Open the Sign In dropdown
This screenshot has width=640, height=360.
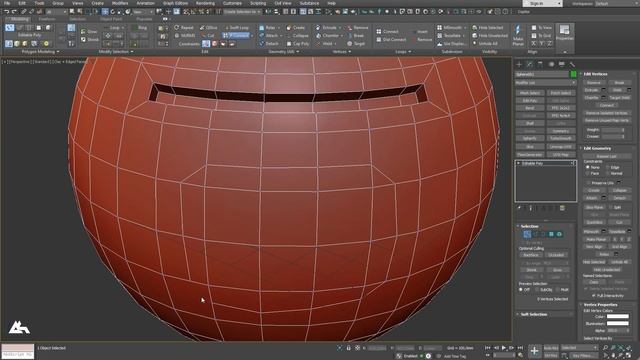542,3
